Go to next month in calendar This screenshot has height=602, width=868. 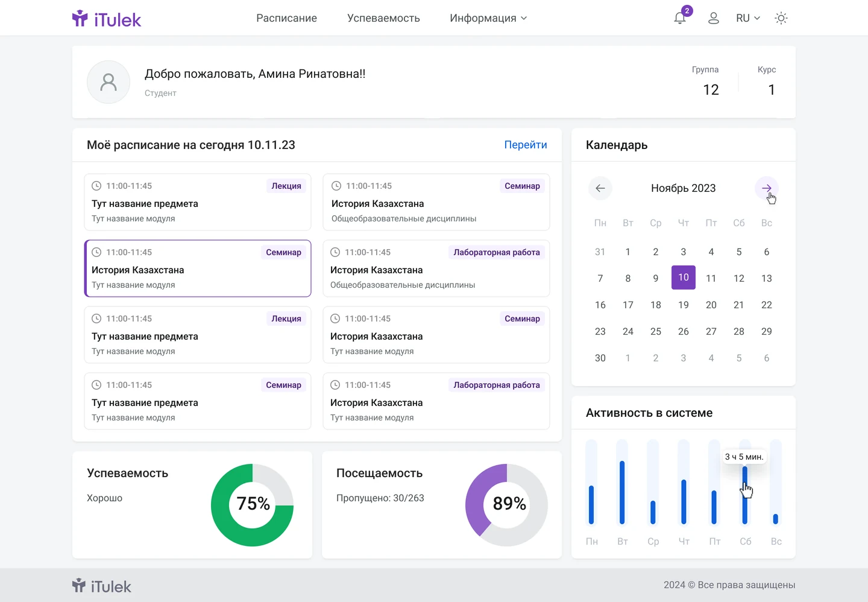click(x=767, y=188)
